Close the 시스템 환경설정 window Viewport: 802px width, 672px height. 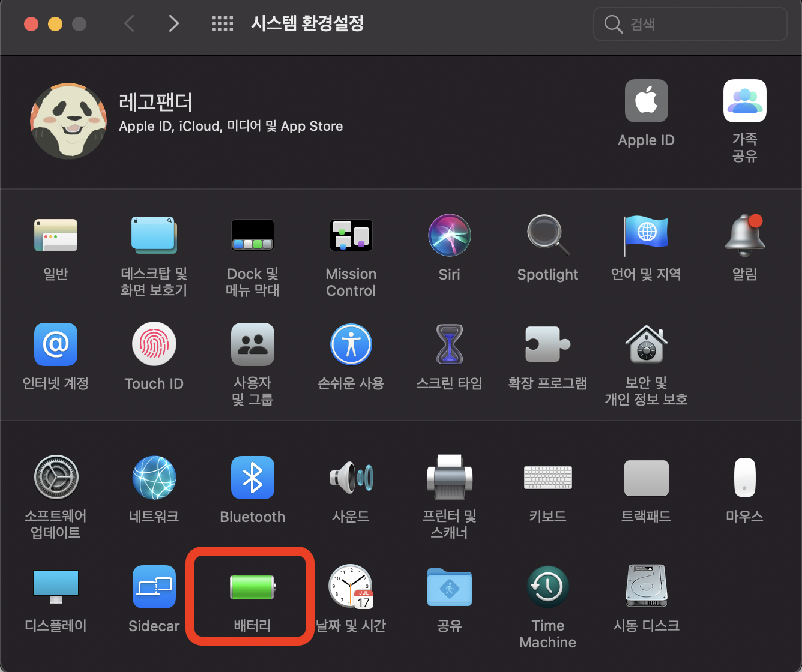(x=31, y=24)
